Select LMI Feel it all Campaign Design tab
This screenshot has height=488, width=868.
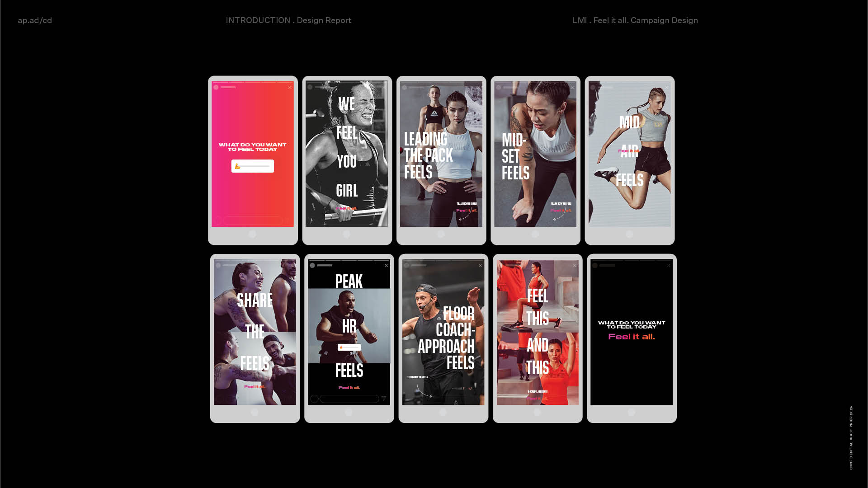(x=635, y=20)
